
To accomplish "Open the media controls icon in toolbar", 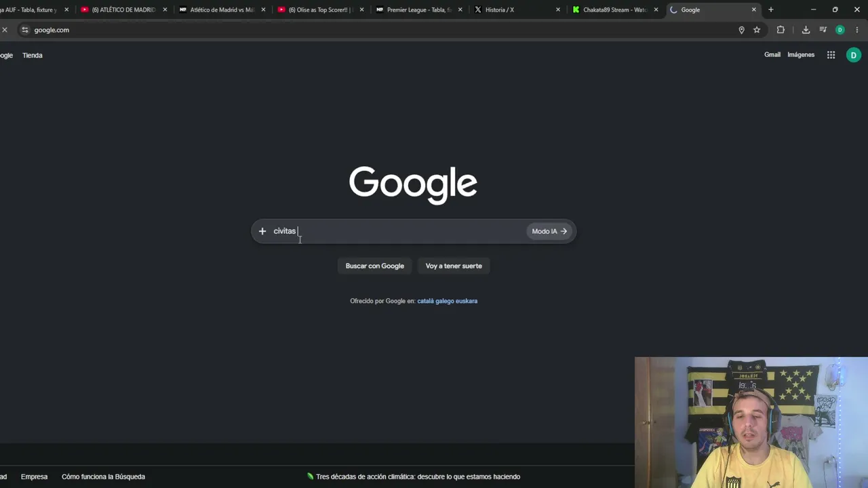I will (823, 30).
